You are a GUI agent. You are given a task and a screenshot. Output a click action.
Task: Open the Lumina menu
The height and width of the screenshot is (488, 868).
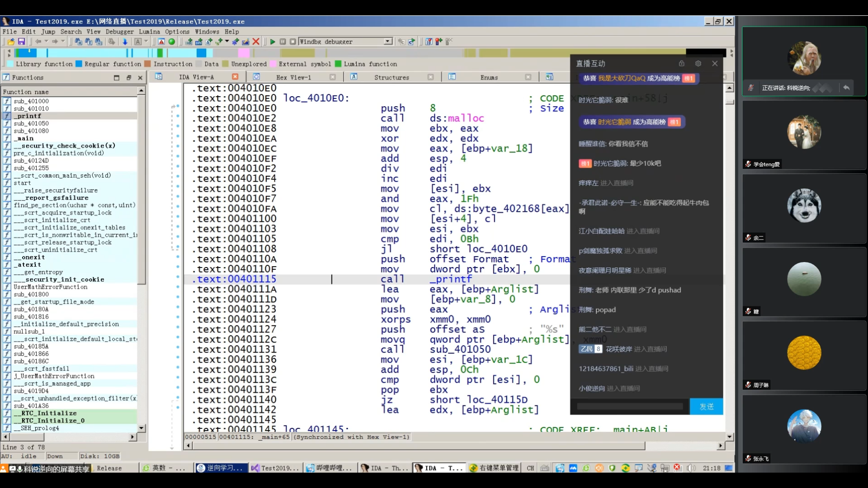pyautogui.click(x=149, y=32)
